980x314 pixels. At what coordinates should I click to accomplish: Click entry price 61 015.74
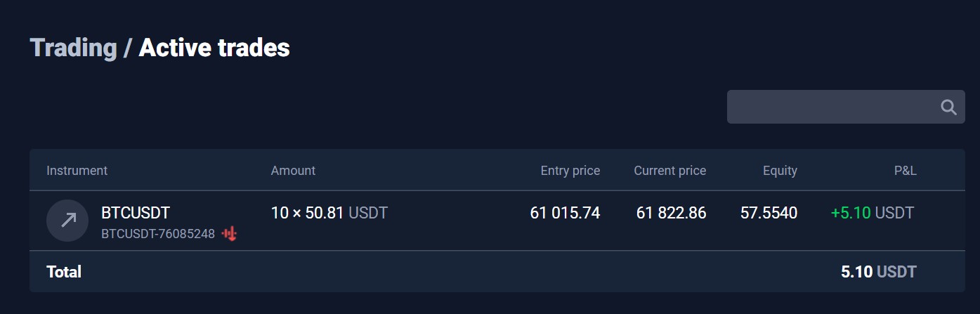(x=566, y=213)
